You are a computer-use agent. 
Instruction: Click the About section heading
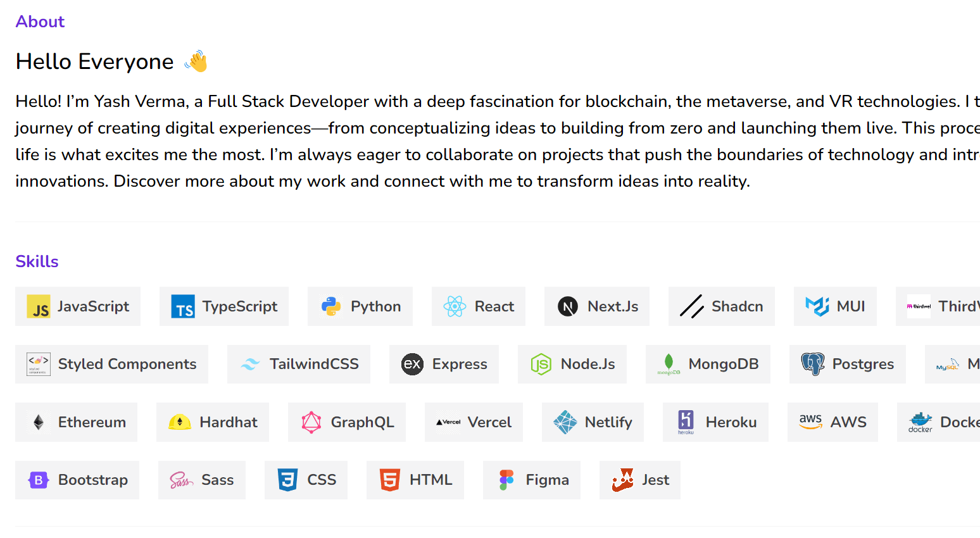pyautogui.click(x=40, y=22)
